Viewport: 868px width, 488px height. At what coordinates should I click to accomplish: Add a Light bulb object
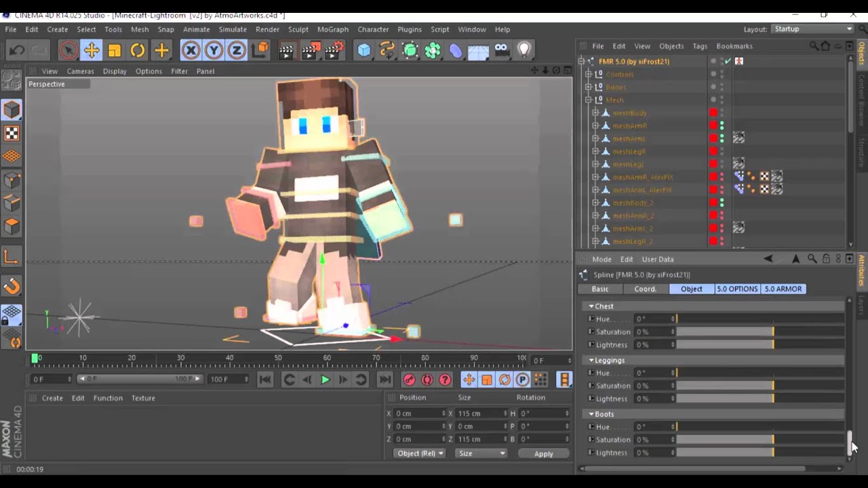(x=524, y=50)
